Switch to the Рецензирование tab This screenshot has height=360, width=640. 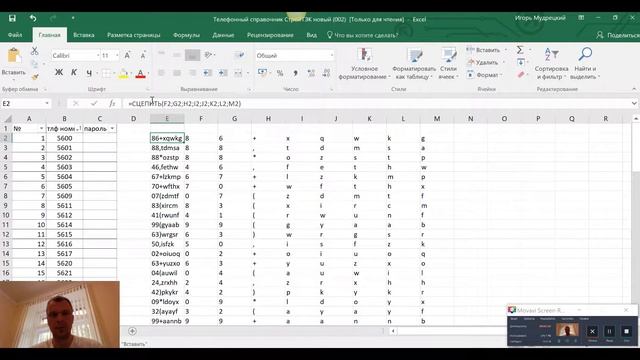(270, 35)
